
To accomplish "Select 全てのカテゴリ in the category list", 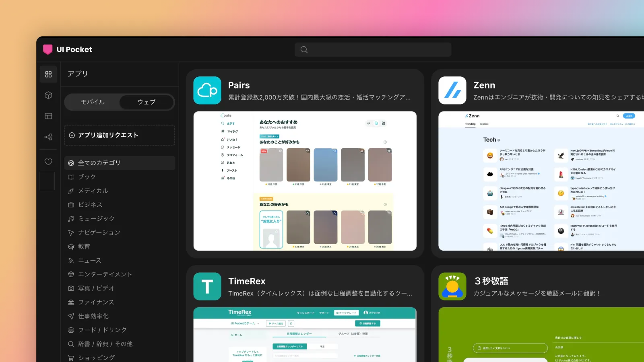I will 120,163.
